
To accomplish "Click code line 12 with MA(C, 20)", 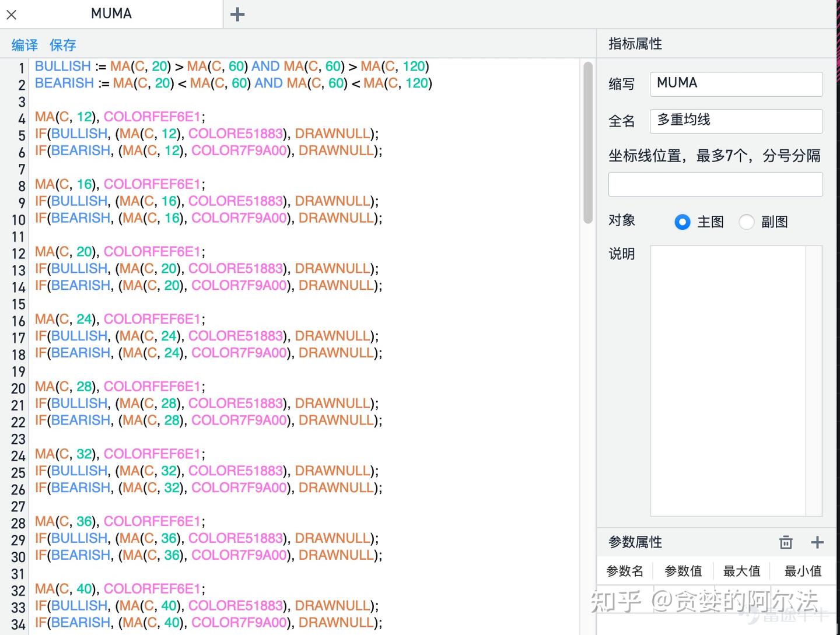I will [x=120, y=252].
